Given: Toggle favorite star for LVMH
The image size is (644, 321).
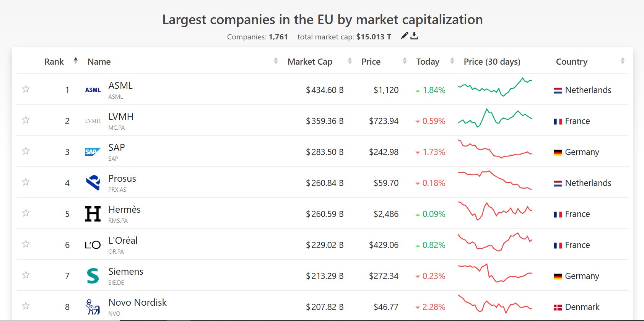Looking at the screenshot, I should point(26,120).
